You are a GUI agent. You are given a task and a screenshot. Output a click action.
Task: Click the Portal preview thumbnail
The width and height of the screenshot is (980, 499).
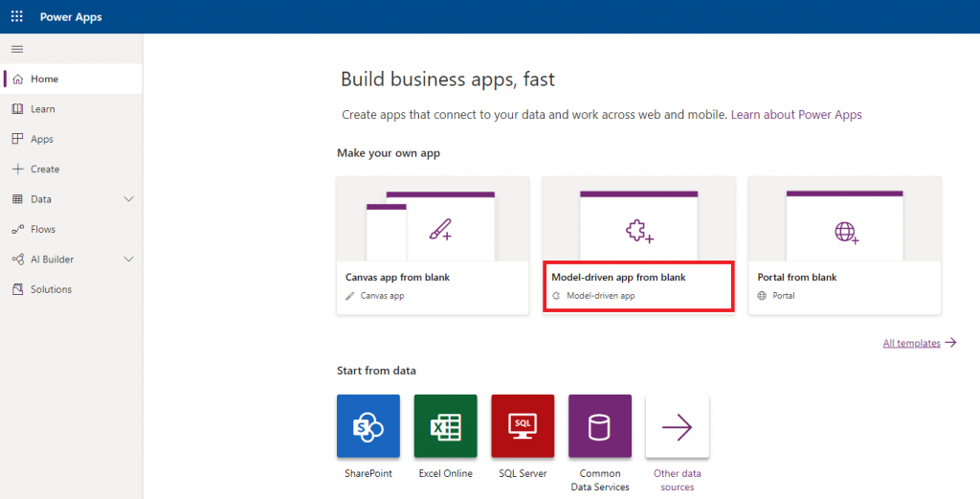pyautogui.click(x=845, y=219)
